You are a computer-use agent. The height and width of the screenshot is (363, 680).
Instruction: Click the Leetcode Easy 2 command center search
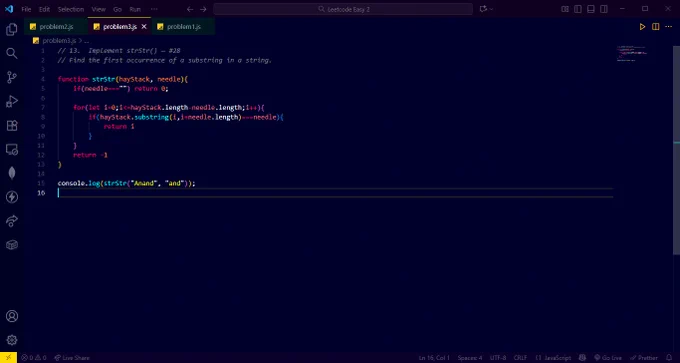point(343,9)
